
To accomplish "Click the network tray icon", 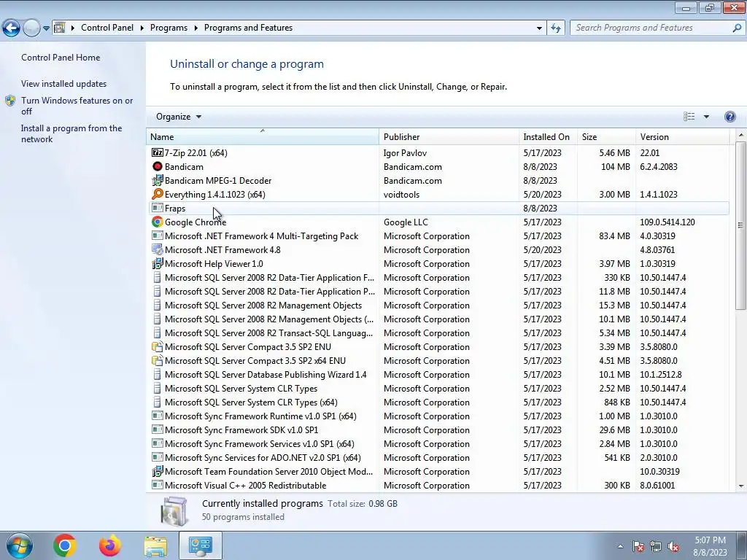I will click(x=656, y=547).
